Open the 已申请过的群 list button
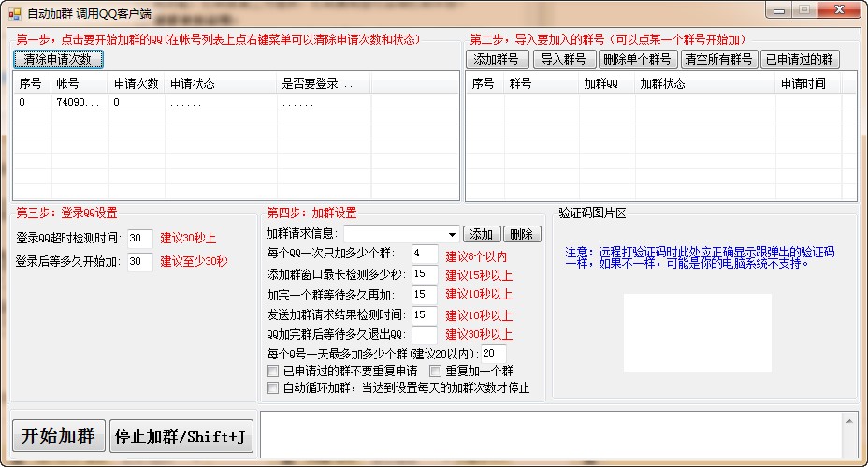868x467 pixels. (799, 59)
